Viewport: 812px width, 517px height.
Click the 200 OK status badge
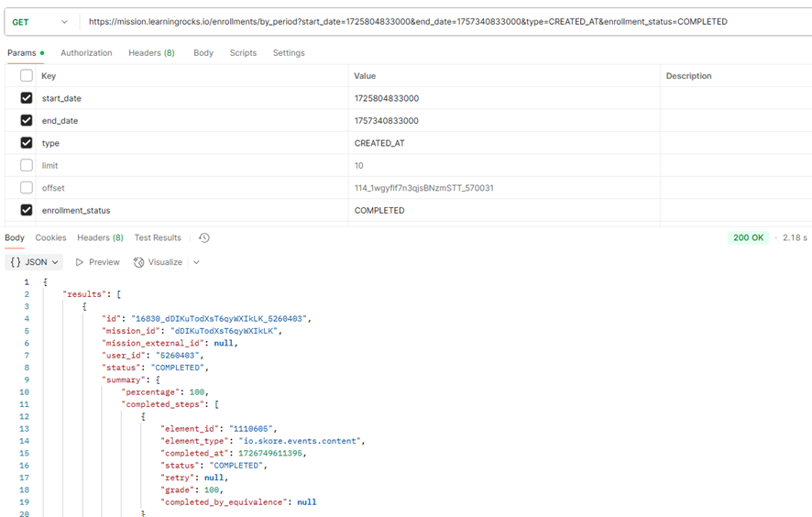(748, 238)
